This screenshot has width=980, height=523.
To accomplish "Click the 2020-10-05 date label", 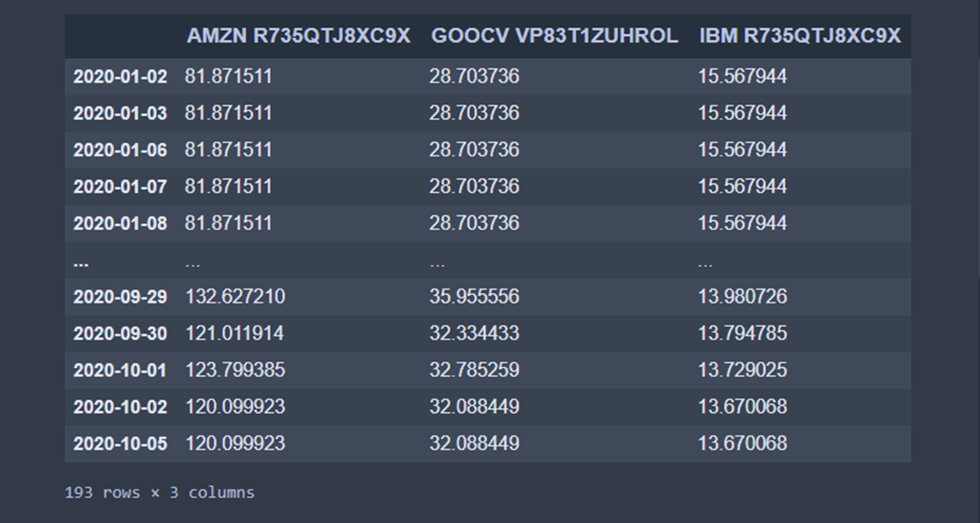I will (120, 443).
